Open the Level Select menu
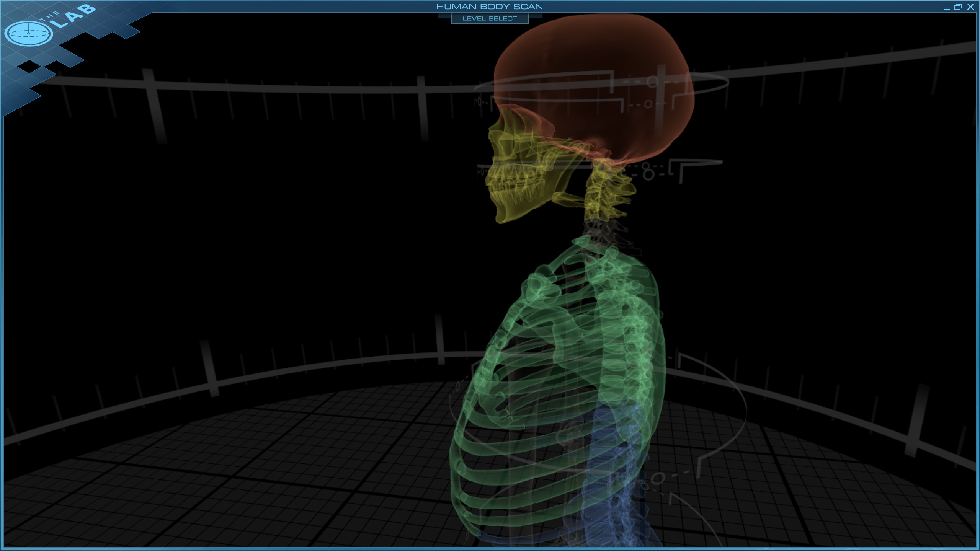 point(490,18)
